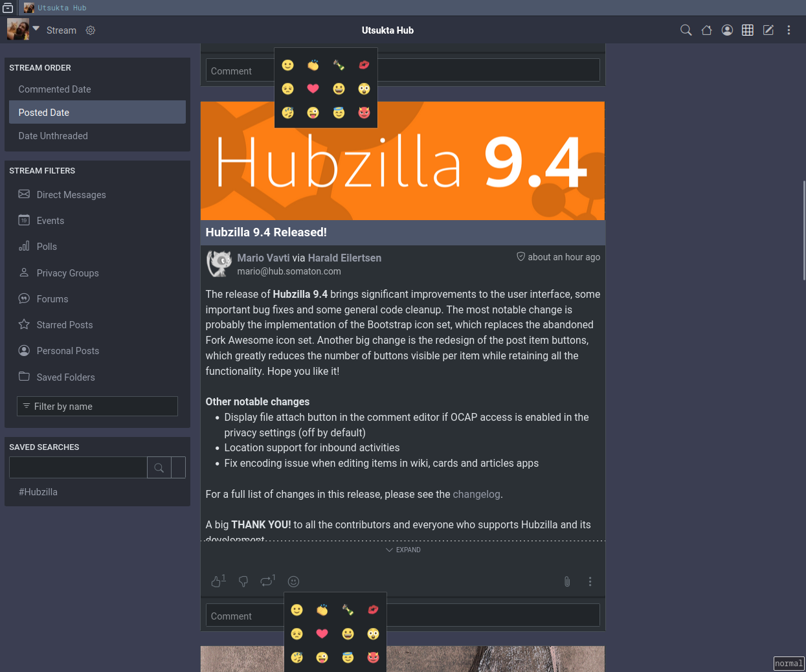
Task: Show attachments via the paperclip icon
Action: (567, 581)
